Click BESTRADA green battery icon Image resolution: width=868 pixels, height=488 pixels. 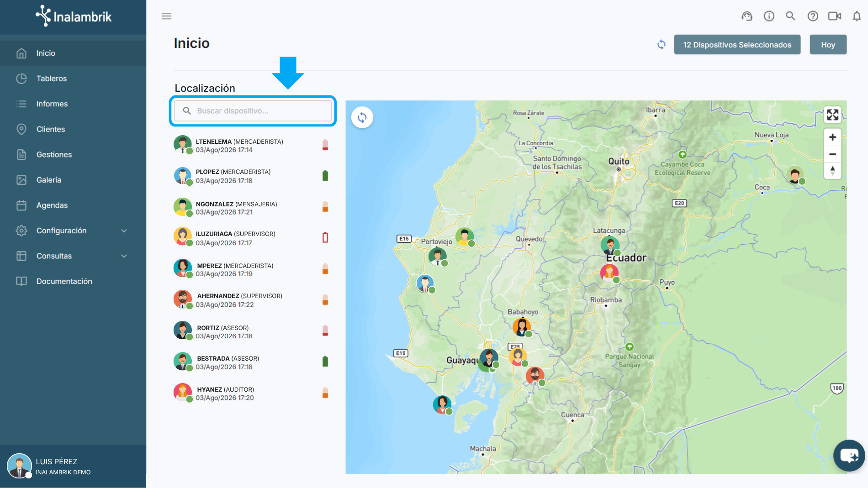coord(325,362)
